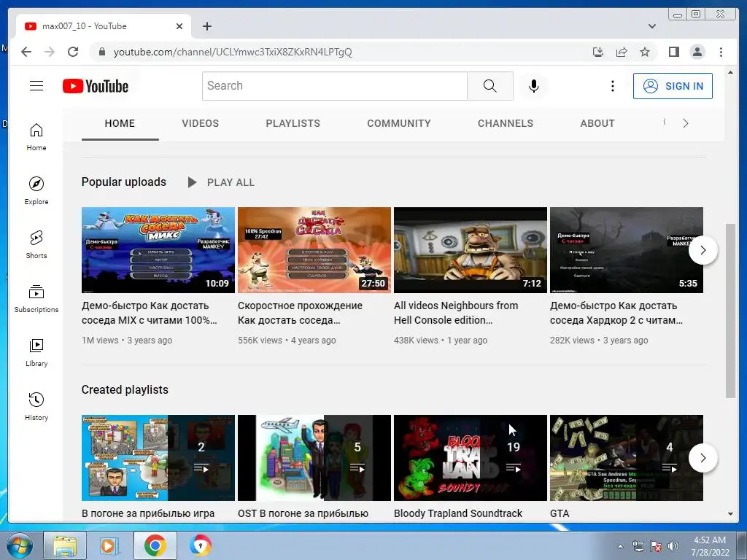
Task: Share this page via the share icon
Action: pyautogui.click(x=622, y=52)
